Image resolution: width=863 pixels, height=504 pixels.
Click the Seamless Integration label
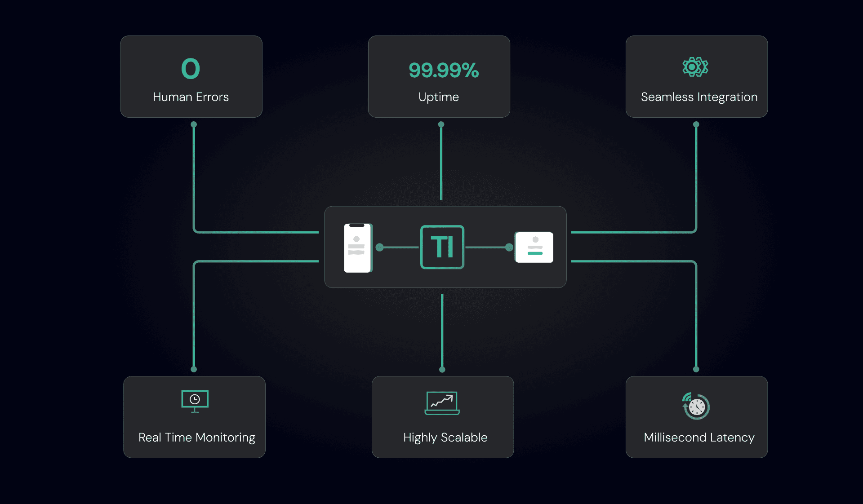[699, 97]
